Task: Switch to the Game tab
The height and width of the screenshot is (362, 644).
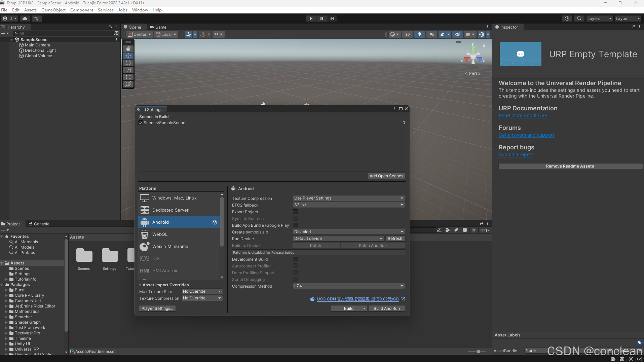Action: click(158, 27)
